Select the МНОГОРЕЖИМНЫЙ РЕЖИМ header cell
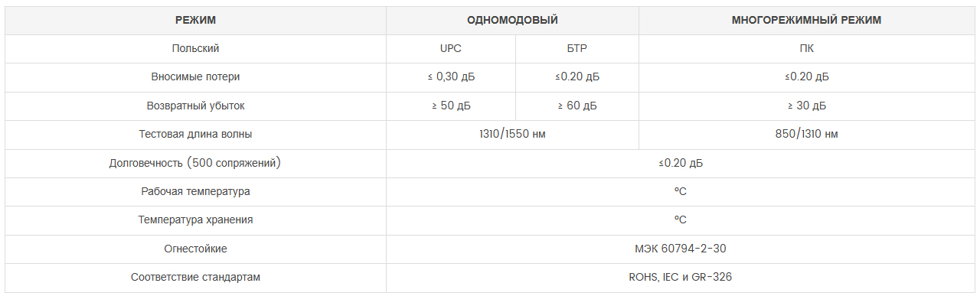Image resolution: width=980 pixels, height=296 pixels. point(806,20)
